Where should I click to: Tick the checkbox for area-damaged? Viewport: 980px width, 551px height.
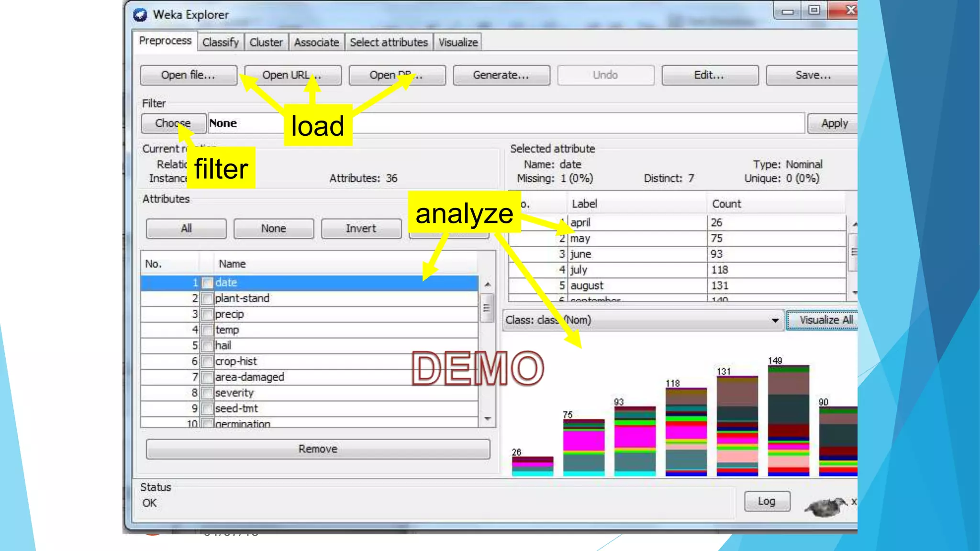tap(207, 377)
